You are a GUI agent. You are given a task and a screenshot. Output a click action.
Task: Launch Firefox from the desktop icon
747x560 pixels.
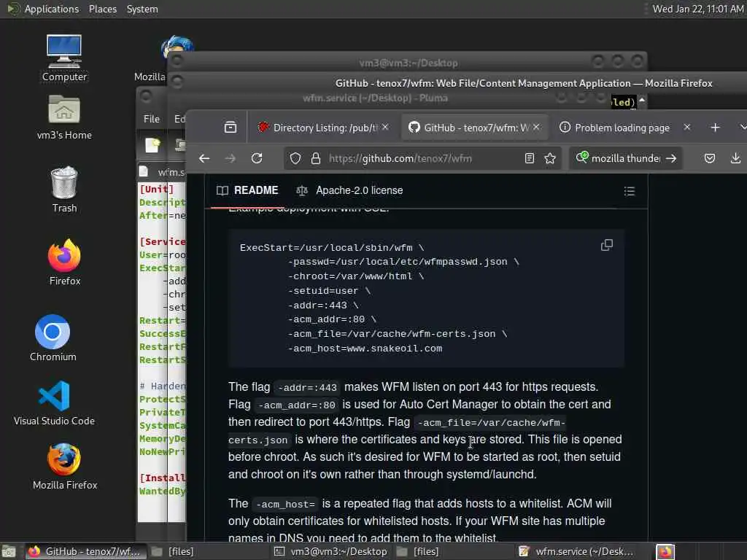click(x=64, y=262)
